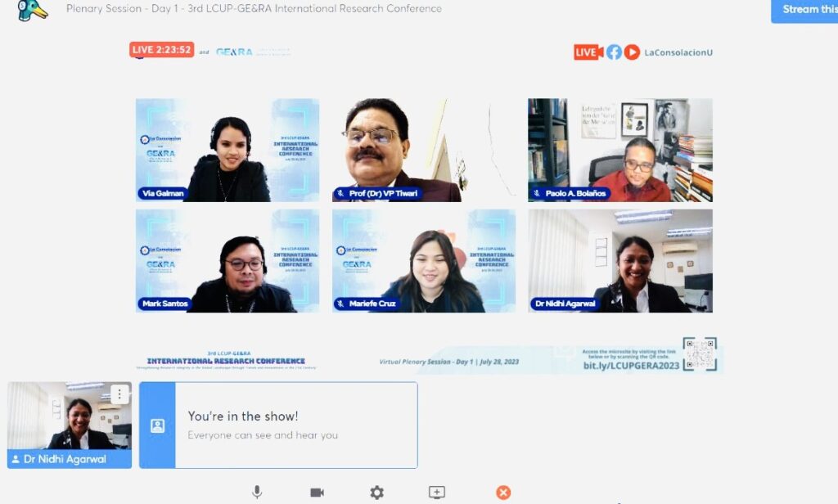Click the muted mic on Paolo A. Bolaños label

click(x=537, y=194)
